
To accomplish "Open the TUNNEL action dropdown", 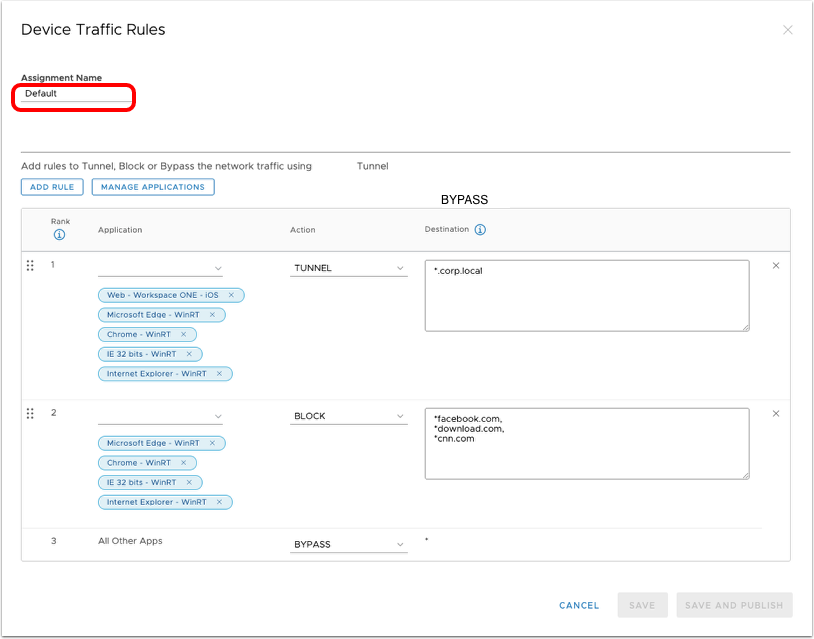I will (x=349, y=268).
